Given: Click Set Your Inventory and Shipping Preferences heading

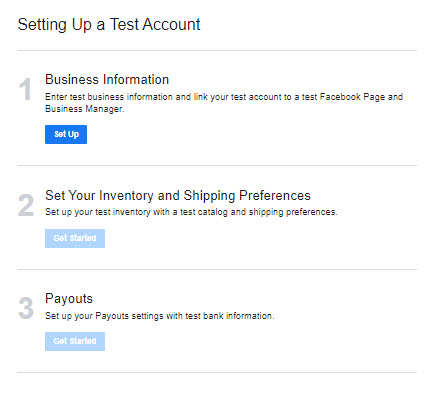Looking at the screenshot, I should pos(178,196).
